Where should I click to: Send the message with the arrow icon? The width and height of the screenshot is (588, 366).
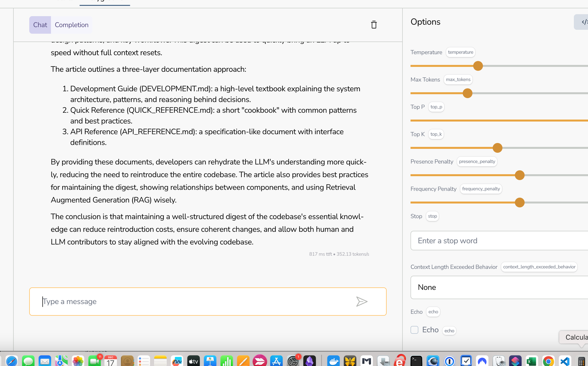tap(362, 302)
